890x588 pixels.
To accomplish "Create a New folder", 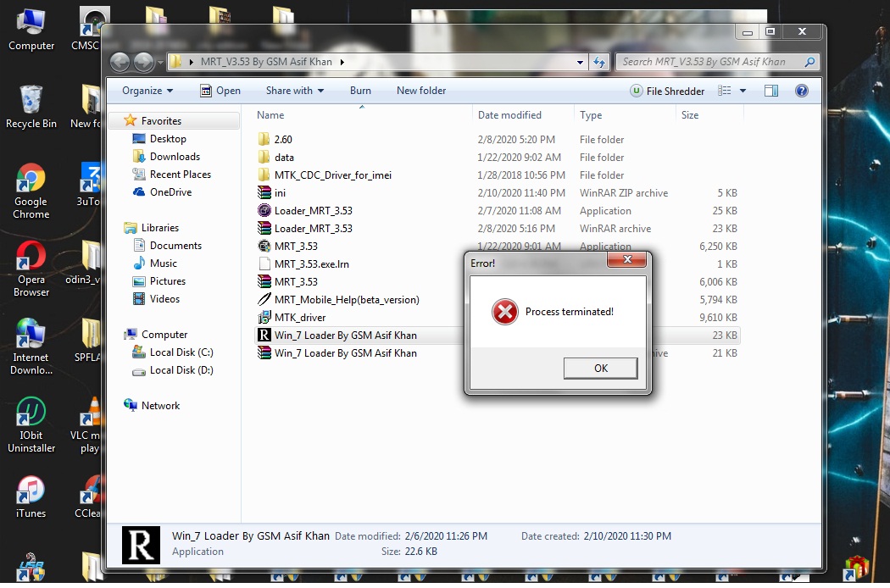I will [x=421, y=91].
